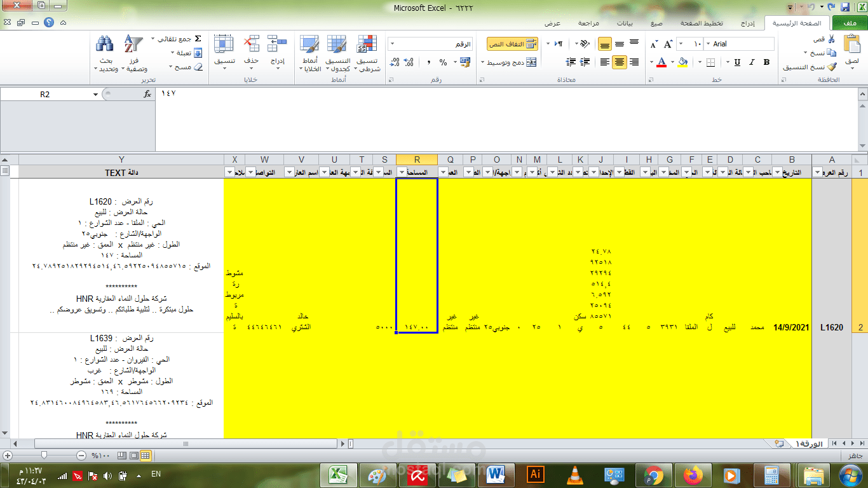Click the Name Box showing R2
The image size is (868, 488).
44,94
